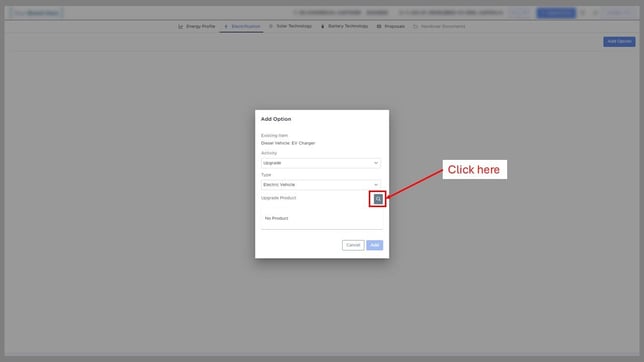644x362 pixels.
Task: Switch to the Energy Profile tab
Action: (x=197, y=26)
